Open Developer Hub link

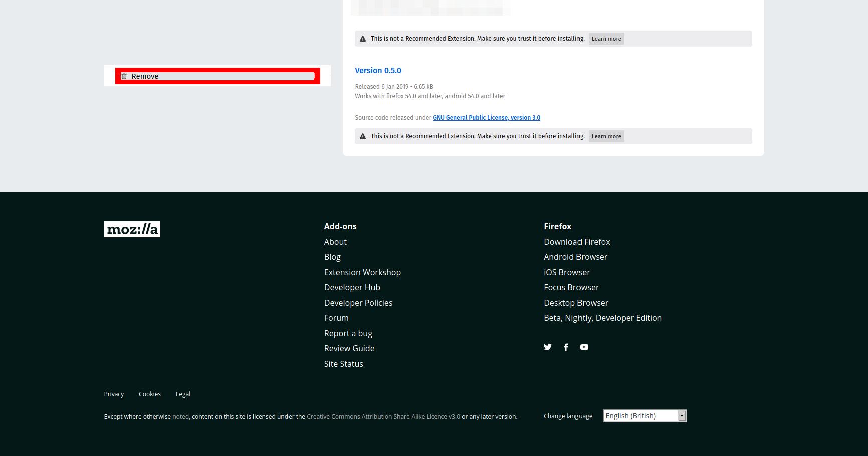[352, 288]
